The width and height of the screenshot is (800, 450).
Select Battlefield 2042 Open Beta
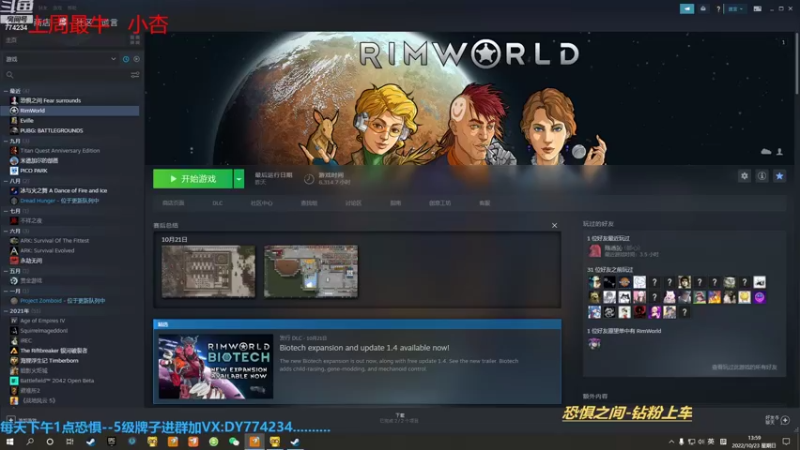(57, 381)
